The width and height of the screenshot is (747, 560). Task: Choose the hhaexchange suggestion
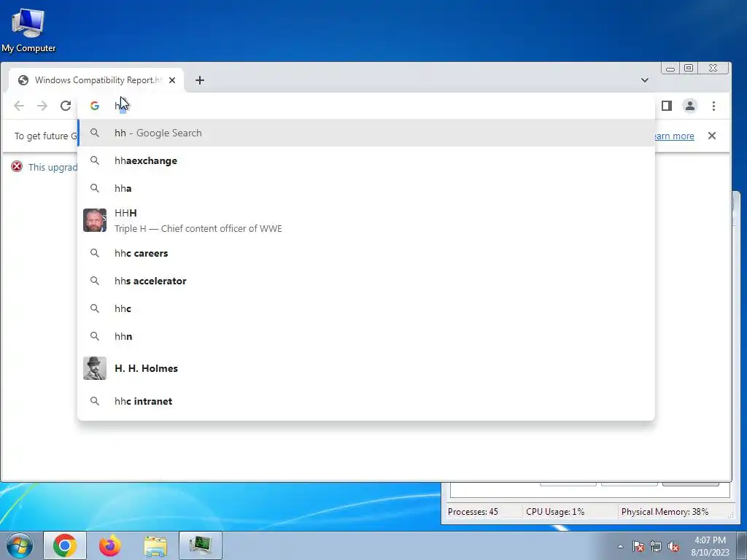[366, 160]
